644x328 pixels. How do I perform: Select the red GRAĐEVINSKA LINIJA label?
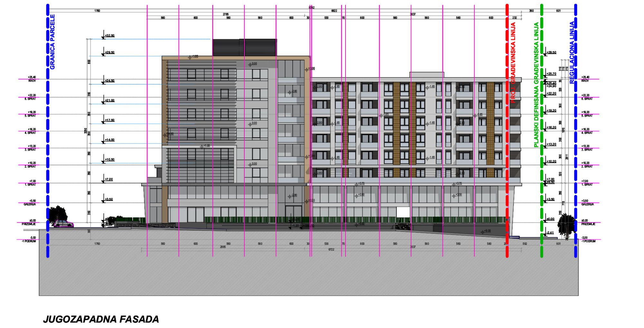[x=513, y=63]
